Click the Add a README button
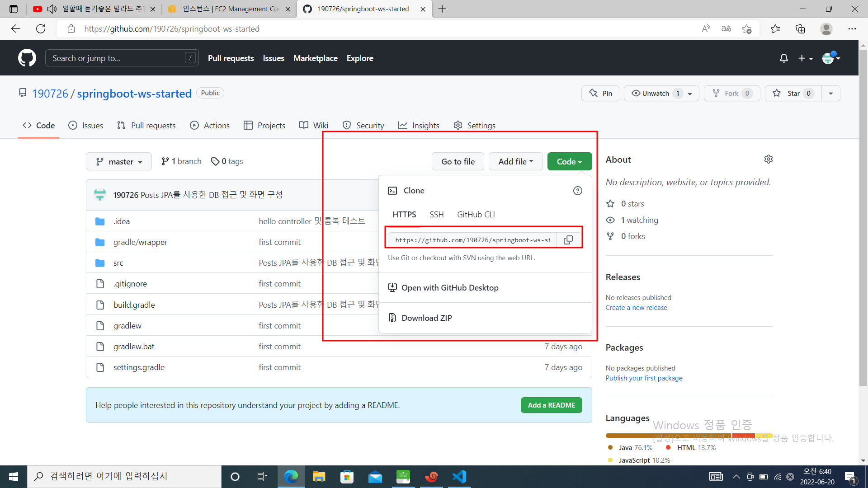This screenshot has height=488, width=868. click(551, 405)
